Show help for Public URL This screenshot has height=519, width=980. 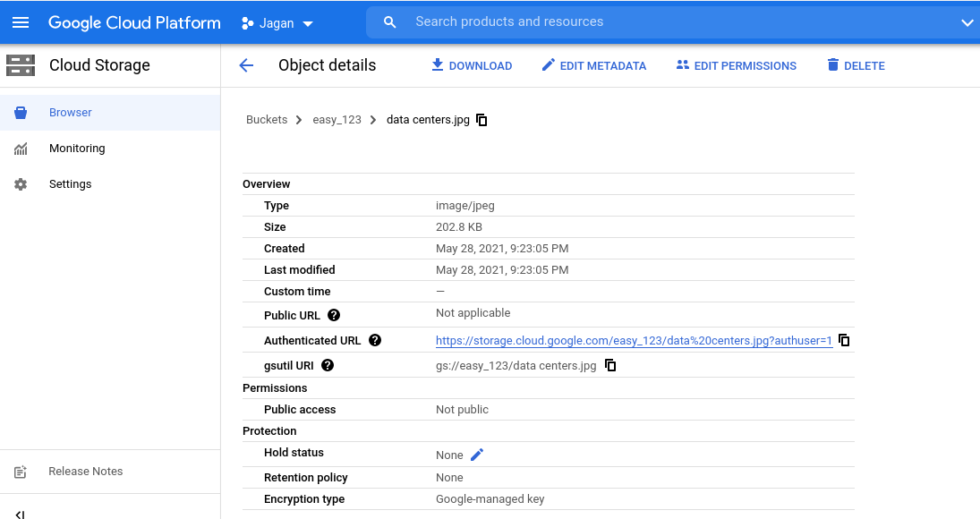(x=334, y=315)
